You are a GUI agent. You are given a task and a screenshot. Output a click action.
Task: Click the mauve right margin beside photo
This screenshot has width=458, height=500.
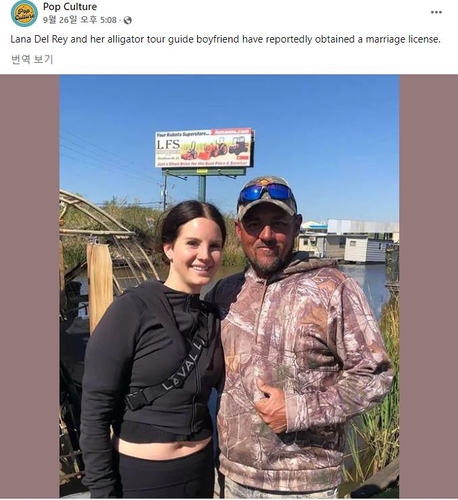pyautogui.click(x=429, y=286)
